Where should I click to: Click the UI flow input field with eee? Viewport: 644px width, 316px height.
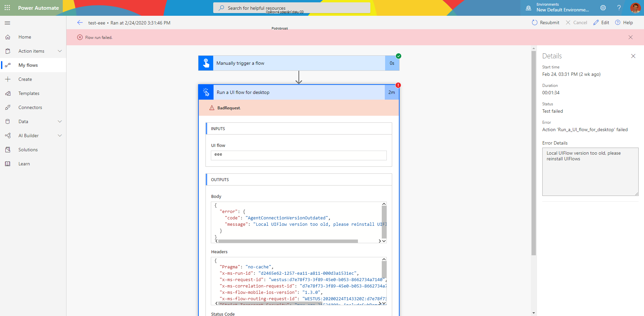pyautogui.click(x=299, y=155)
